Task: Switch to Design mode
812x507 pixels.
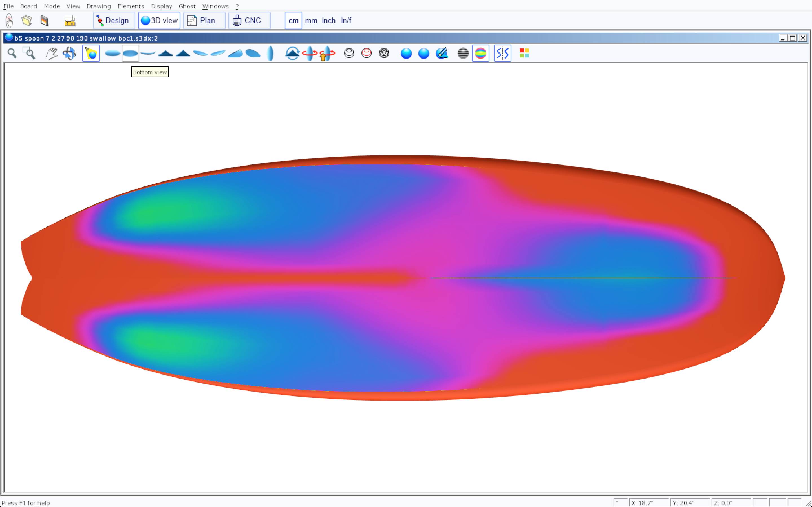Action: click(114, 21)
